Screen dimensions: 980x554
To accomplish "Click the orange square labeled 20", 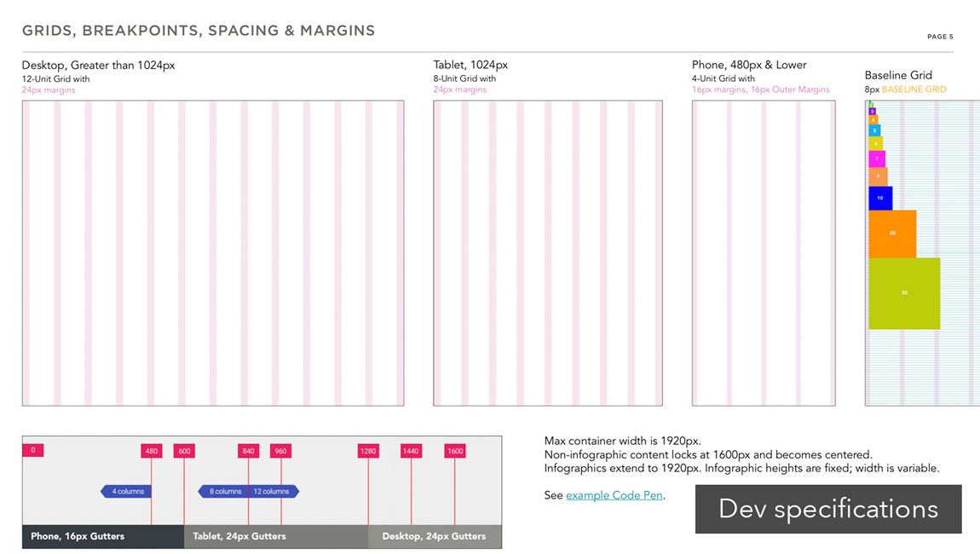I will coord(892,234).
